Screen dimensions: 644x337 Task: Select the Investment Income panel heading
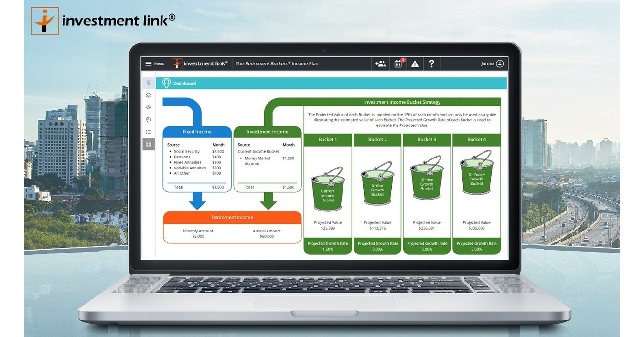(267, 132)
